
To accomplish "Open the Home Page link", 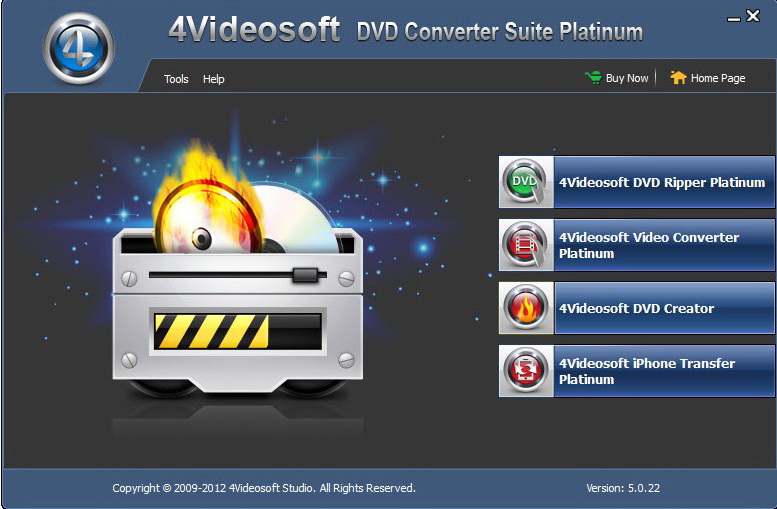I will (x=718, y=78).
